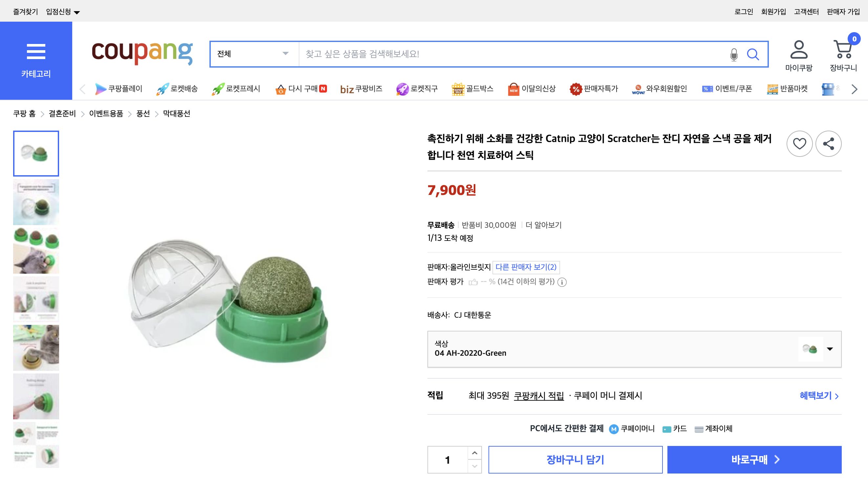Open 쿠팡플레이 via its play icon

[100, 89]
